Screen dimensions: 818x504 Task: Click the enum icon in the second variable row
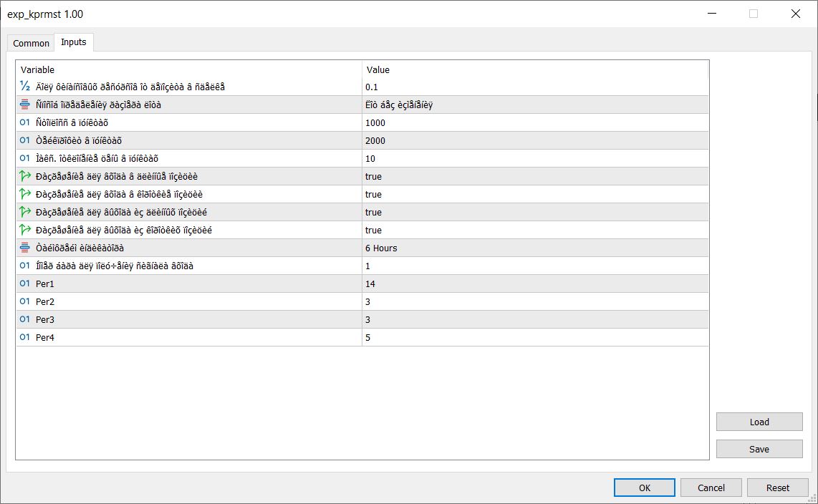click(24, 105)
